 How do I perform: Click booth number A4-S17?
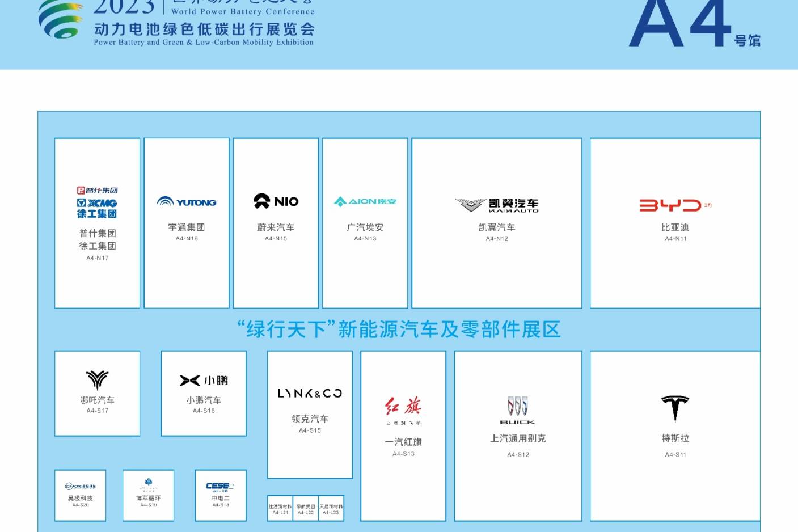point(98,411)
